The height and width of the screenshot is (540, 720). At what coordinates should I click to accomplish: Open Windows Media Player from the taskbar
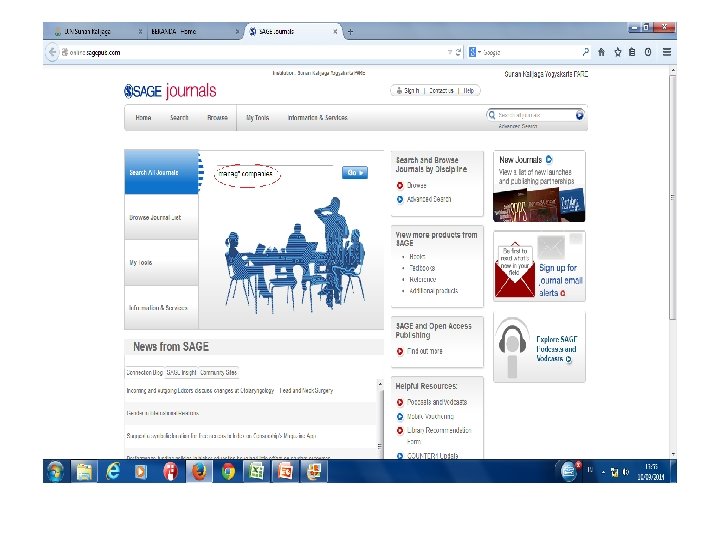click(141, 472)
